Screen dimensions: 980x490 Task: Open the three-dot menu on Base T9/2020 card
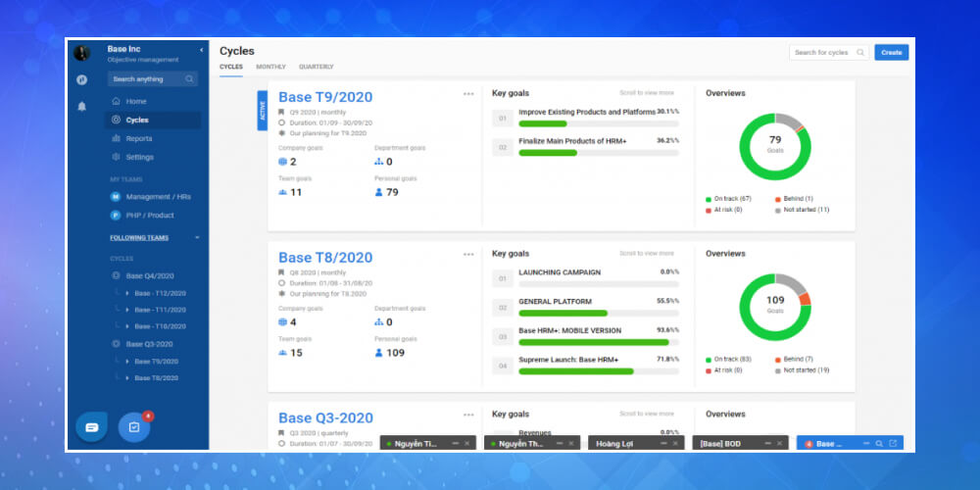coord(468,94)
